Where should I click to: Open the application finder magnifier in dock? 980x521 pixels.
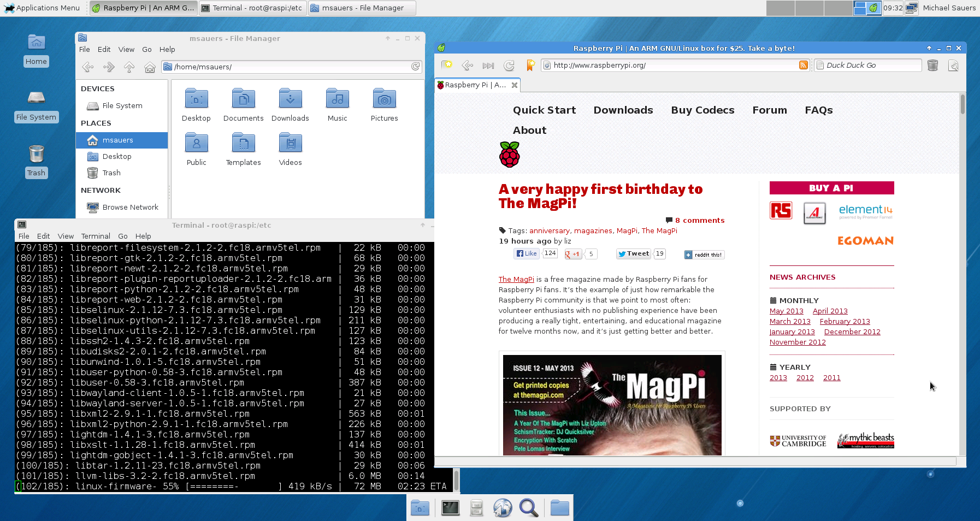pos(528,508)
